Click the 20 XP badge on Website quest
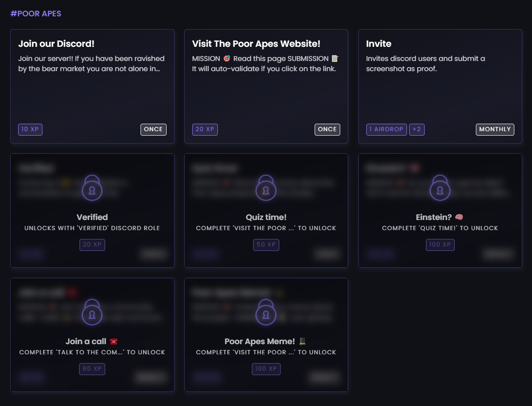 (205, 129)
